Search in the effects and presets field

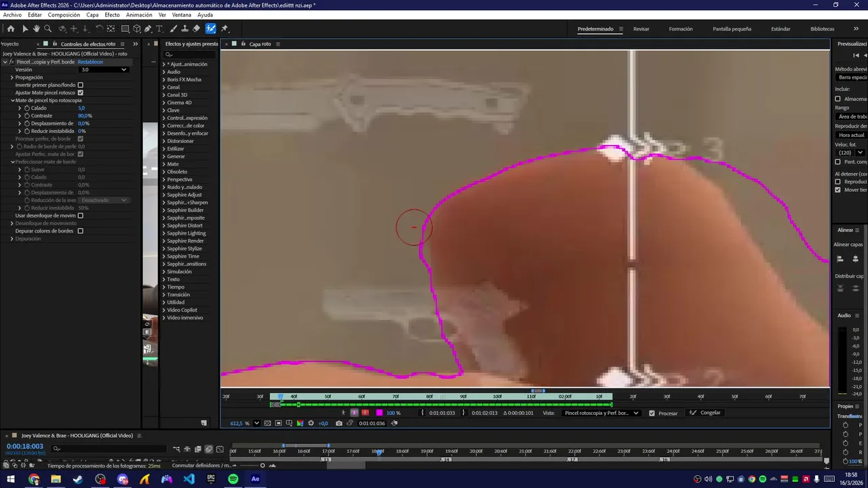(190, 54)
